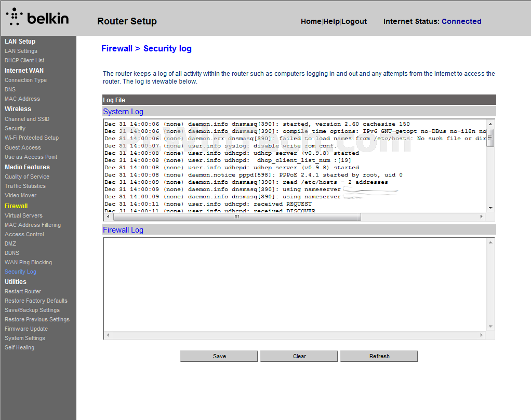Click the System Log section title
Image resolution: width=531 pixels, height=420 pixels.
(123, 112)
